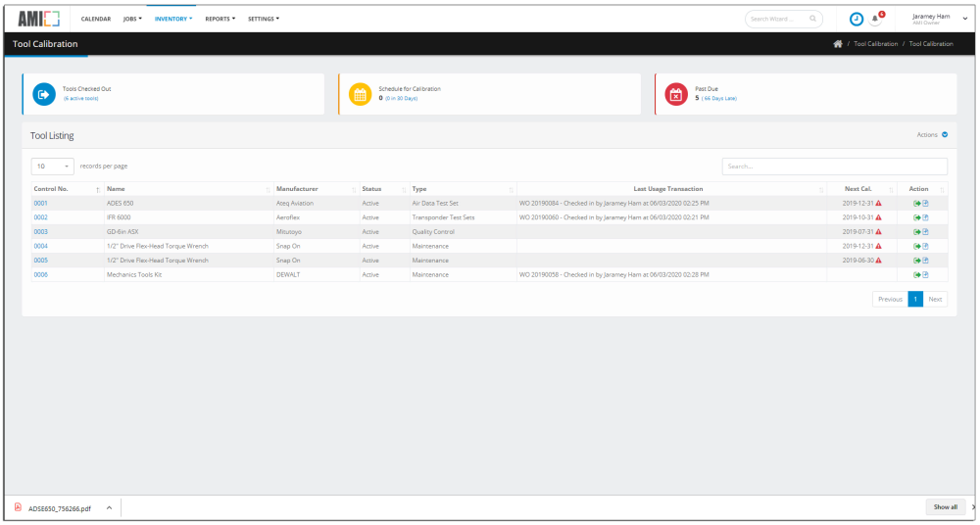Click the blue document icon for tool 0003

pyautogui.click(x=926, y=232)
